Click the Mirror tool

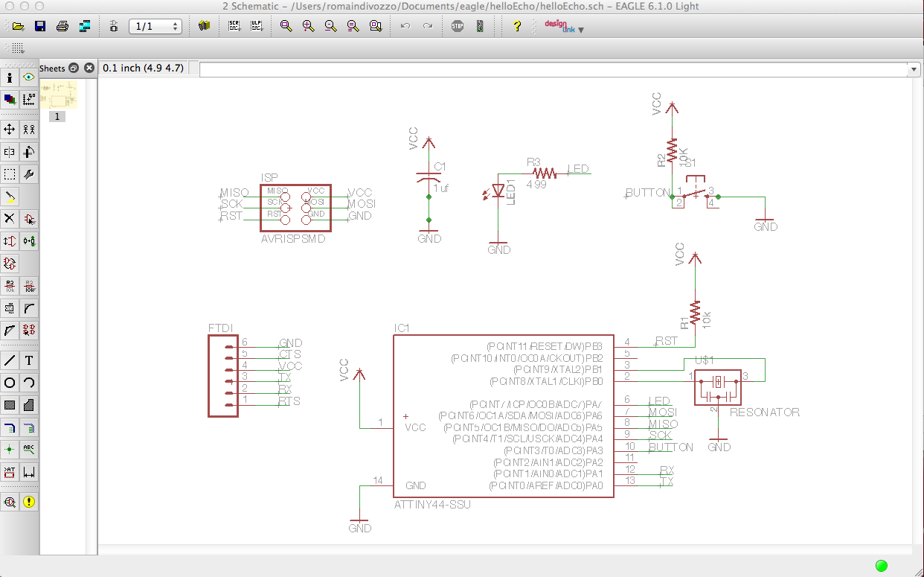(10, 152)
